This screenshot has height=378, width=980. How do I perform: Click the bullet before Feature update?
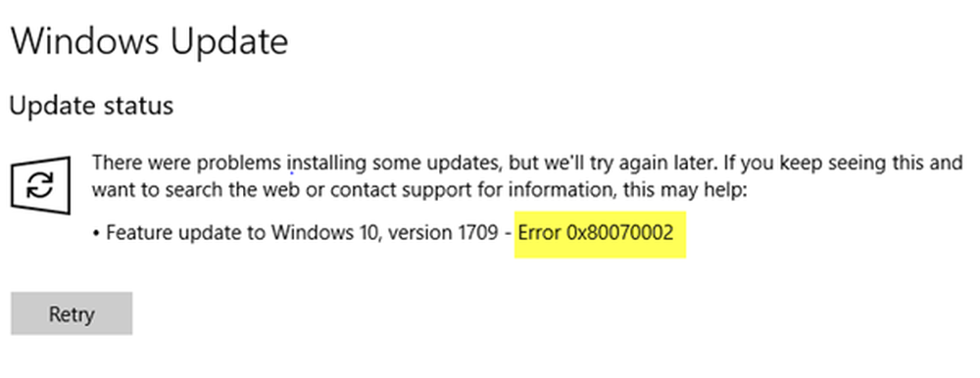tap(96, 235)
